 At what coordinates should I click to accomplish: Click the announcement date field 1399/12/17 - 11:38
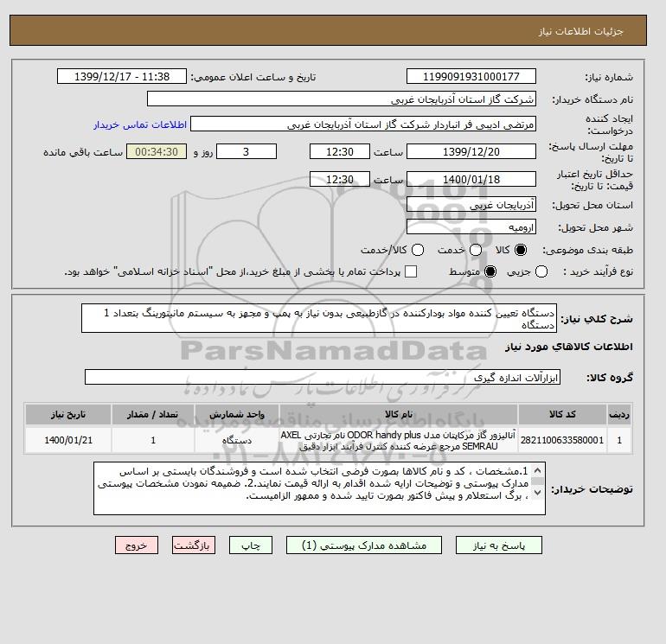click(x=122, y=76)
